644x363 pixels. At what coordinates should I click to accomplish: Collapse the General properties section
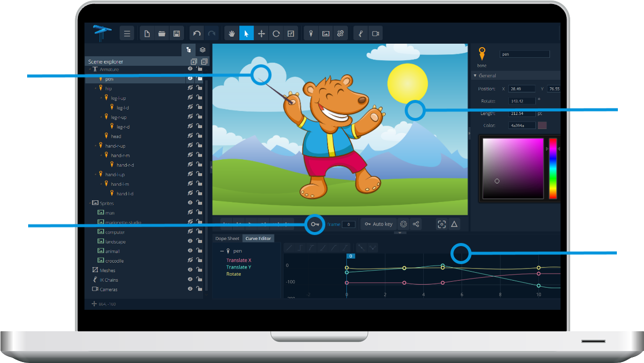[475, 76]
